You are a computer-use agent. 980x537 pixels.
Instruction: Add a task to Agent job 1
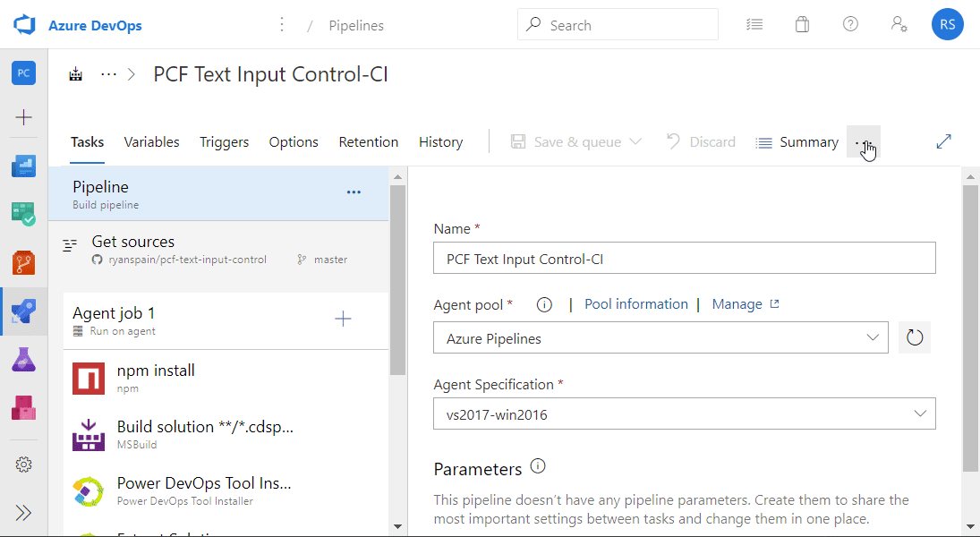click(x=343, y=319)
